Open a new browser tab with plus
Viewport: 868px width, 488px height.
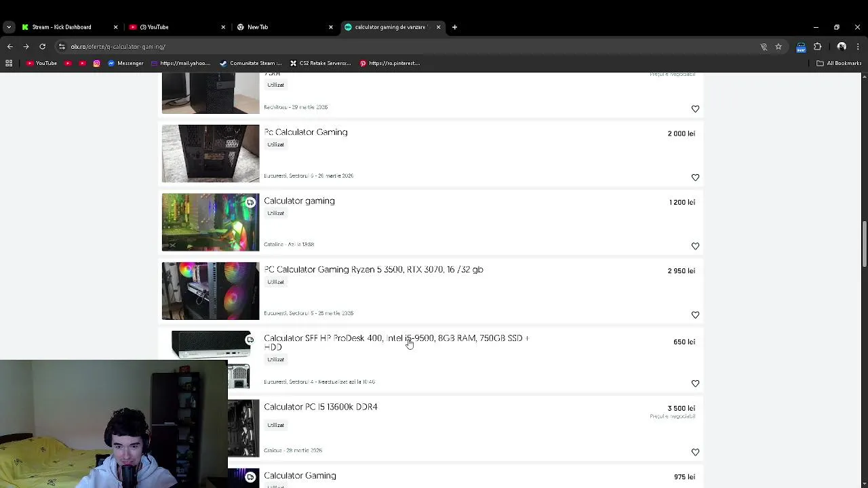click(454, 27)
